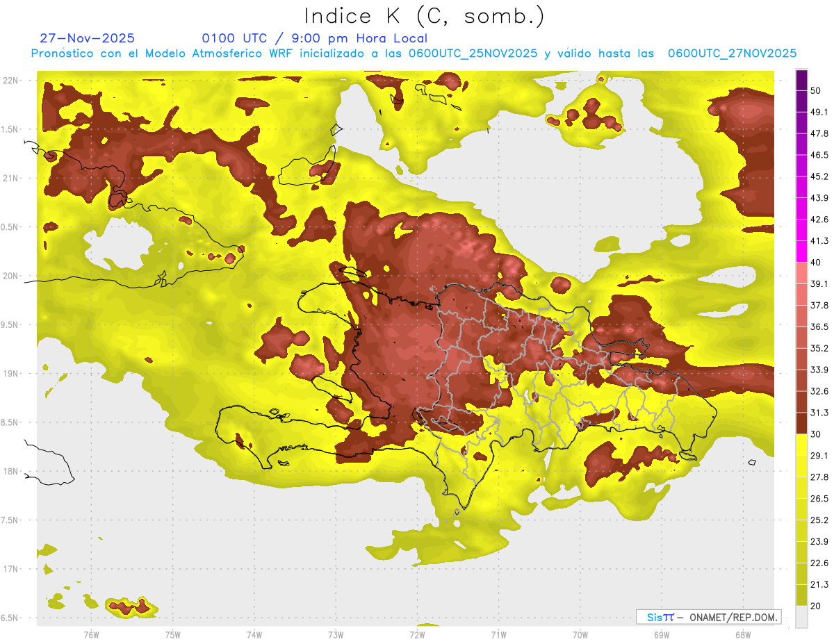Click the 'ONAMET/REP.DOM.' credit label
This screenshot has height=644, width=834.
point(733,617)
